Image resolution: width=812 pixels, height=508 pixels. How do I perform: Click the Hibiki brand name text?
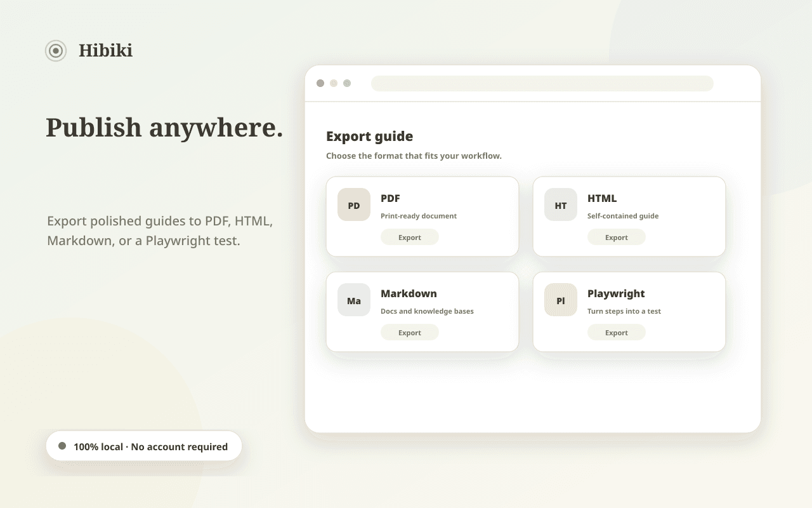[x=105, y=50]
